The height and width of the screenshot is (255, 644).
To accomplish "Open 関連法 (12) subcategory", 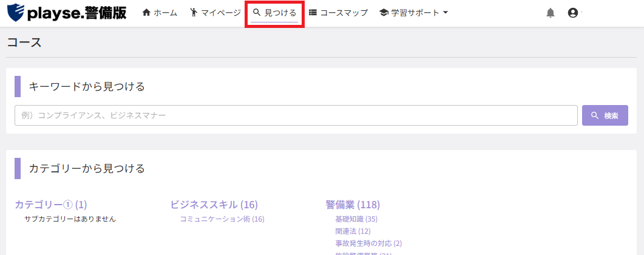I will [353, 231].
